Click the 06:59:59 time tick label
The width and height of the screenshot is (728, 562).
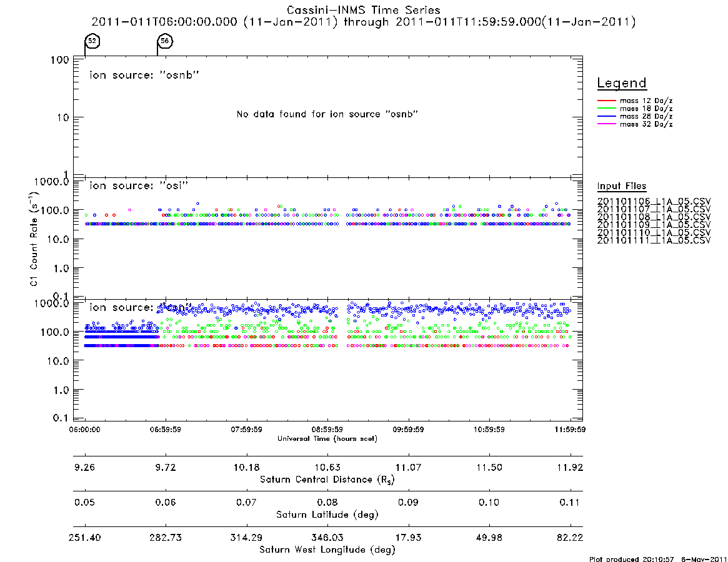(166, 430)
